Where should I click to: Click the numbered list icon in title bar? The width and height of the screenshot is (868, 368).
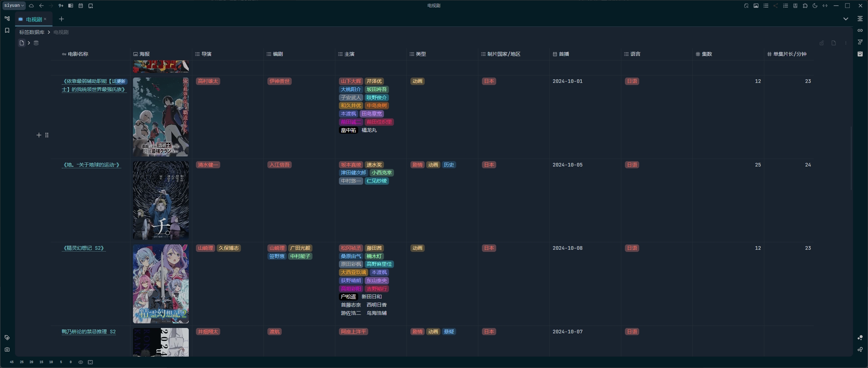(x=785, y=6)
